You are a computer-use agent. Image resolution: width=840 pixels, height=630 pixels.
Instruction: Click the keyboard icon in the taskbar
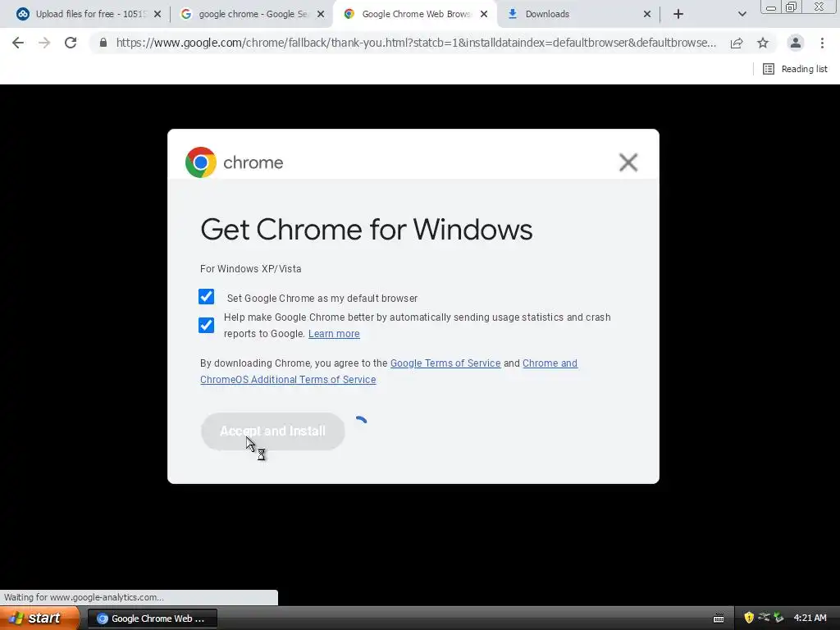point(719,619)
